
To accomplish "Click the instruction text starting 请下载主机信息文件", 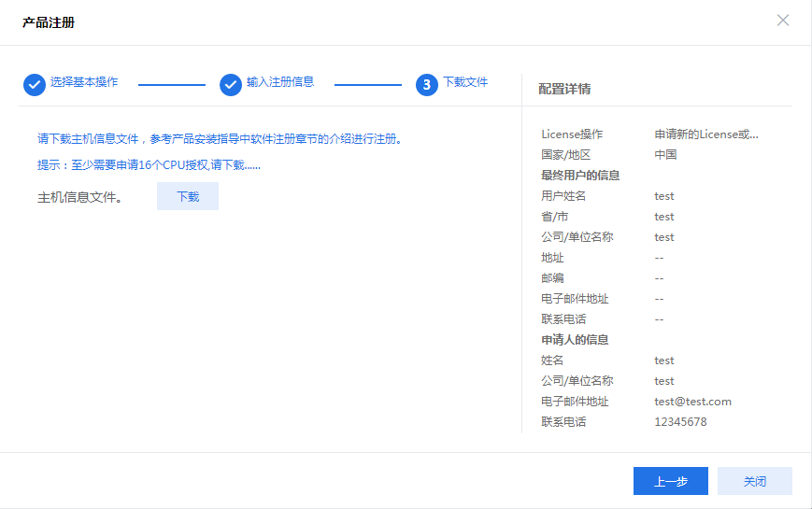I will [221, 139].
